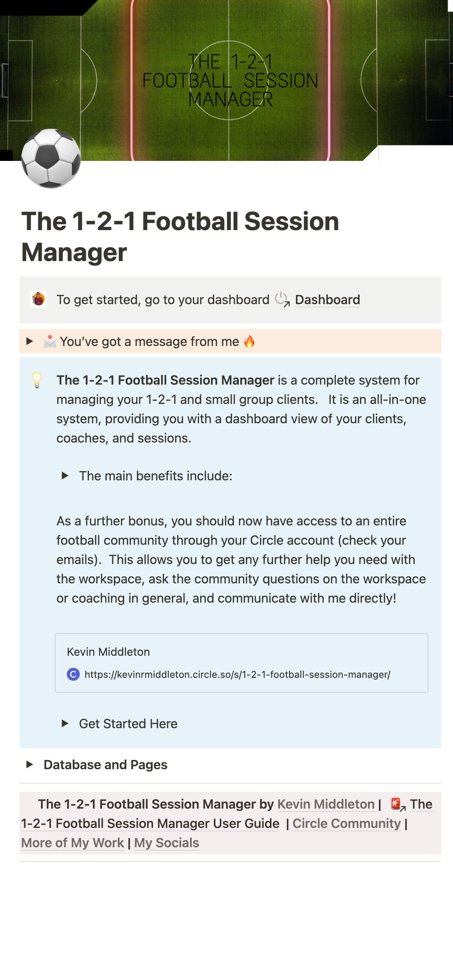Open the Kevin Middleton footer link
The width and height of the screenshot is (453, 980).
click(x=326, y=804)
